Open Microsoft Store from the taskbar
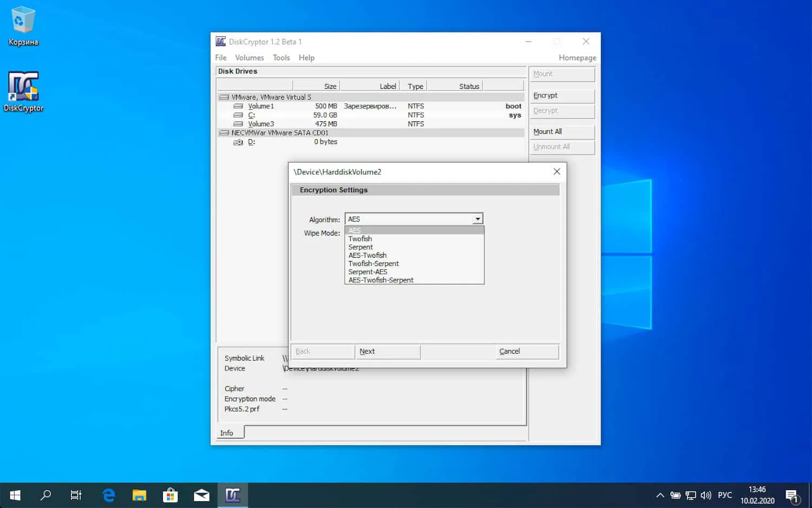Screen dimensions: 812x508 point(170,494)
